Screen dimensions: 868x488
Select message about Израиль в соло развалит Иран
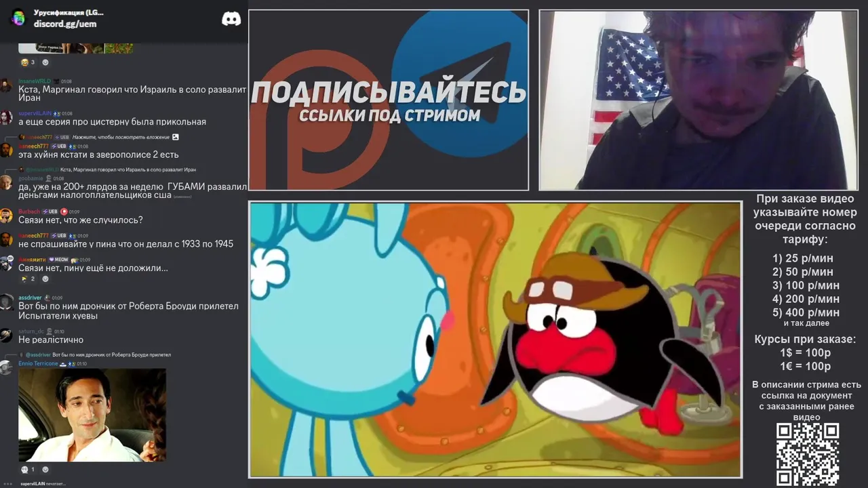tap(132, 94)
